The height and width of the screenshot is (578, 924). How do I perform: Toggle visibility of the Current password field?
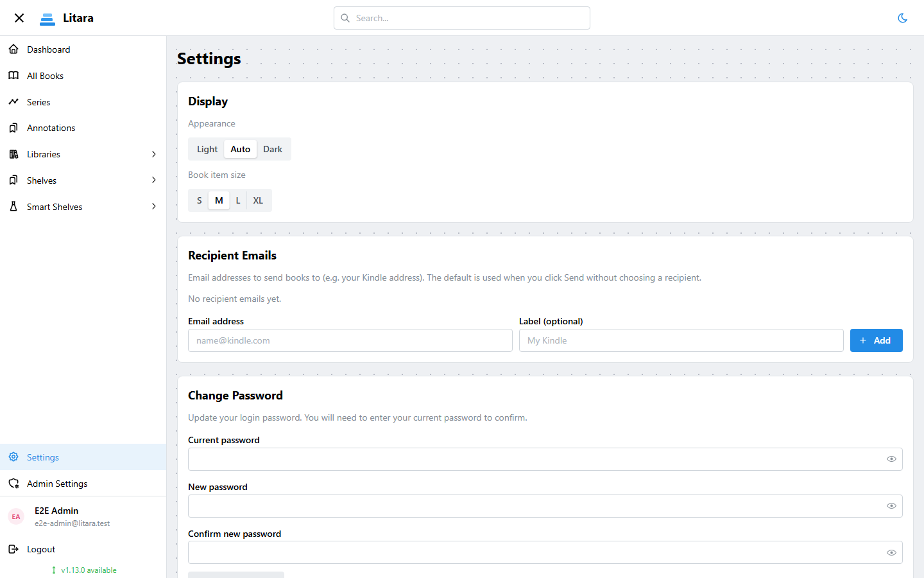point(891,459)
